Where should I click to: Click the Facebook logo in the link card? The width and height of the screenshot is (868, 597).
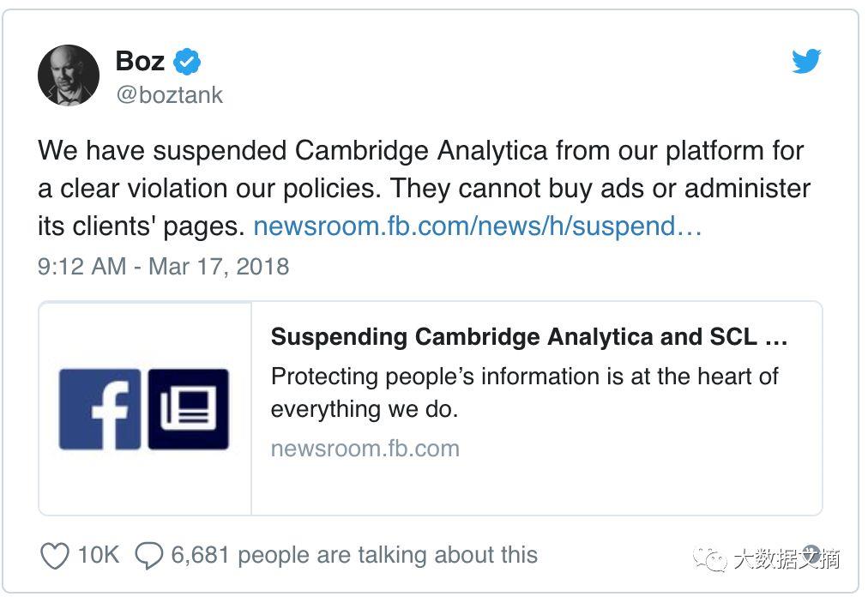point(99,409)
